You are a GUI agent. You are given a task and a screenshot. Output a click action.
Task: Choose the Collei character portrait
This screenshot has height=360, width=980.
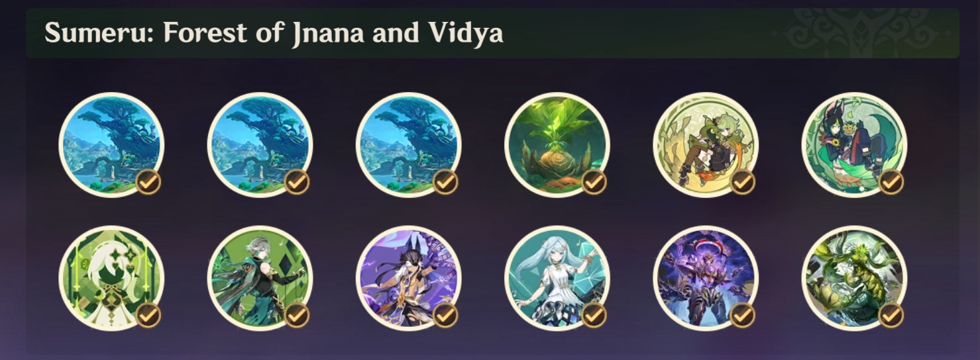pos(705,145)
